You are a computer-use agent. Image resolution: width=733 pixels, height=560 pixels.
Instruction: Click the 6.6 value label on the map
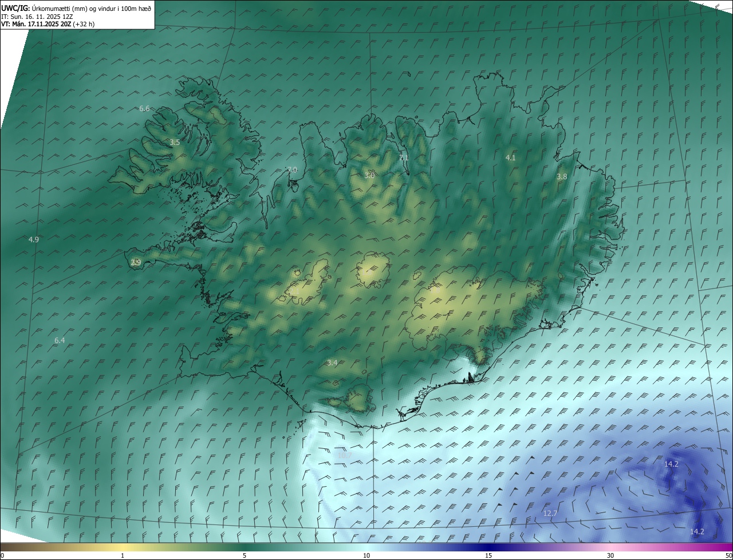pyautogui.click(x=144, y=108)
